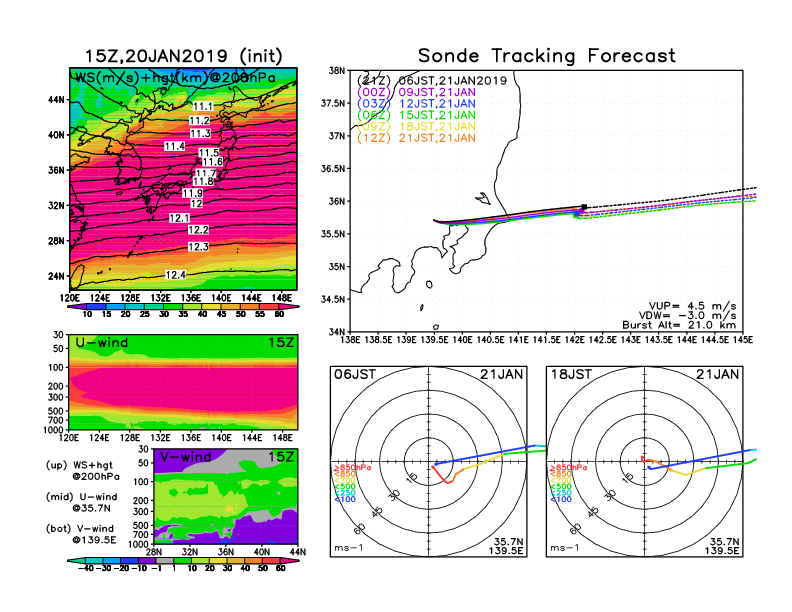Select the '(21Z) 06JST,21JAN2019' legend entry
The image size is (792, 612).
pos(432,81)
